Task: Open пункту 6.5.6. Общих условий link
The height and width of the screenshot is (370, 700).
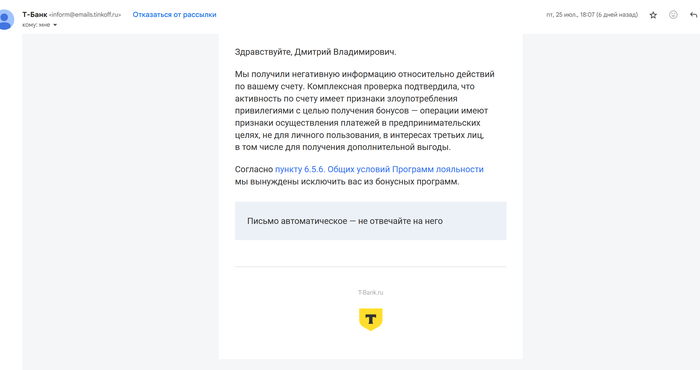Action: tap(379, 170)
